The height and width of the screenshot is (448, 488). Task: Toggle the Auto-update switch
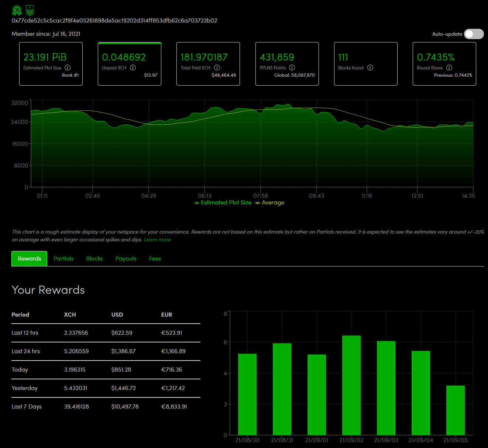click(474, 34)
